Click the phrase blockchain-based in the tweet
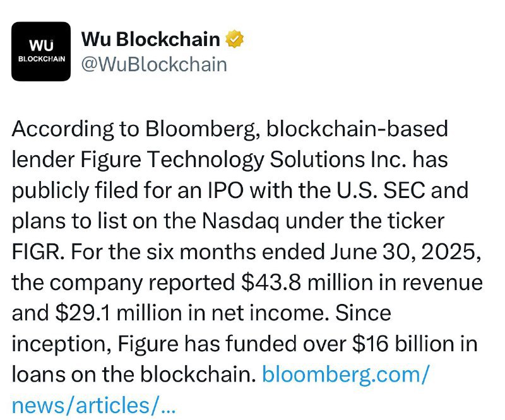The height and width of the screenshot is (420, 505). pos(357,129)
